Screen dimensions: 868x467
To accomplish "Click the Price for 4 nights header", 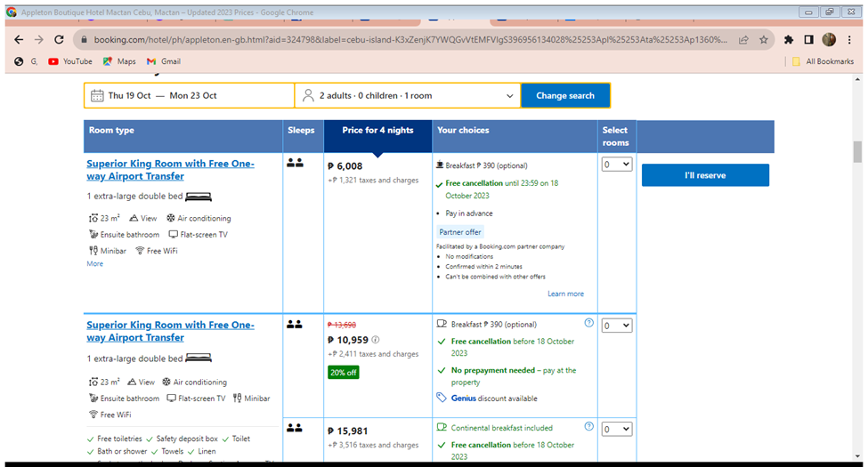I will coord(377,130).
